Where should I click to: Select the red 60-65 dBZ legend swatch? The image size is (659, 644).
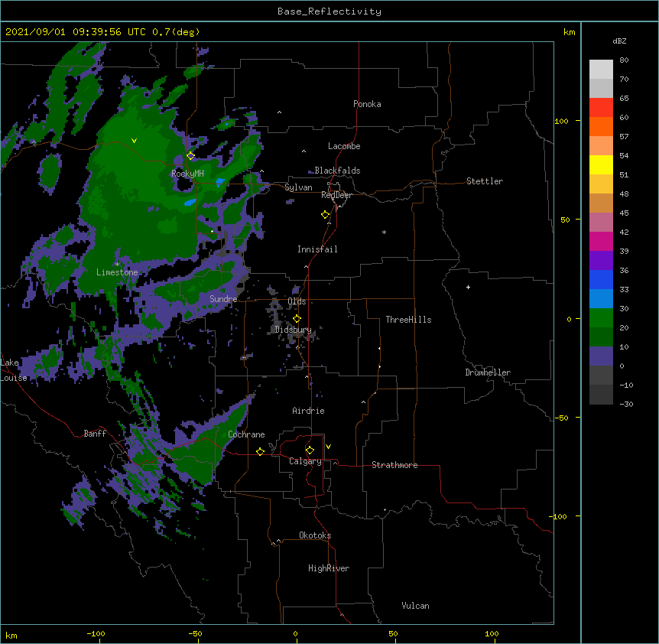tap(601, 107)
